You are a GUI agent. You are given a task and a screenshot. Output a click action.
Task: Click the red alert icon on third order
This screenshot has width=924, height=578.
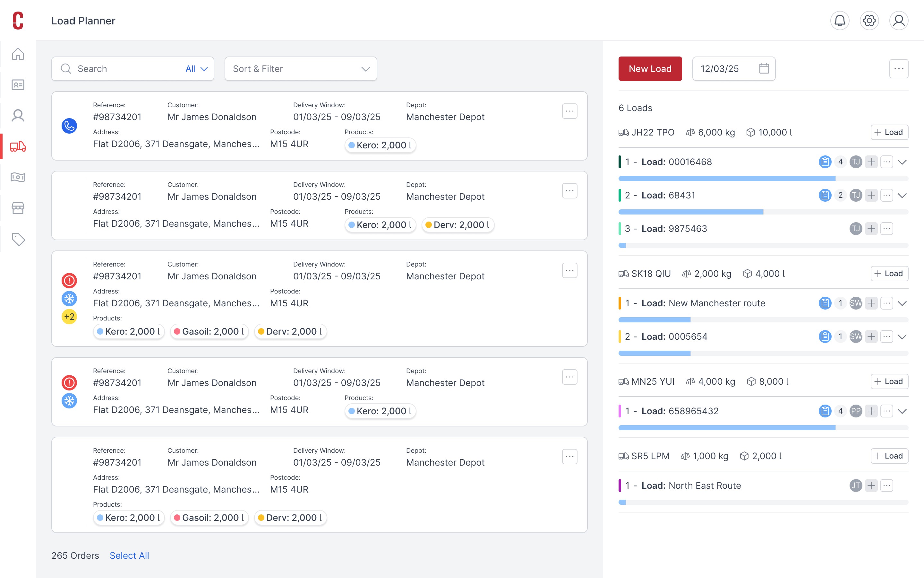point(69,281)
